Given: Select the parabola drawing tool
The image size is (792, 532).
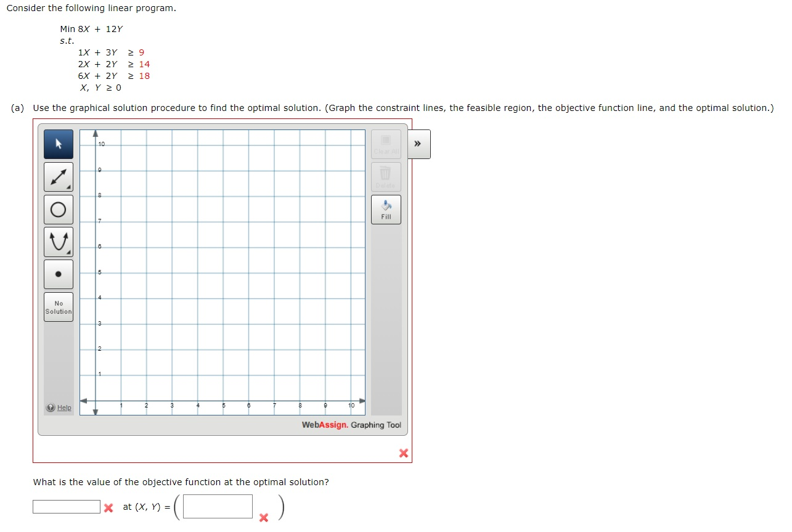Looking at the screenshot, I should tap(58, 242).
